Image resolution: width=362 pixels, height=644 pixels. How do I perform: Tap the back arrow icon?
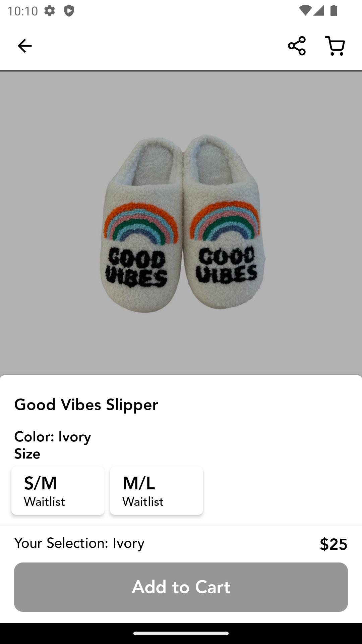click(x=24, y=46)
